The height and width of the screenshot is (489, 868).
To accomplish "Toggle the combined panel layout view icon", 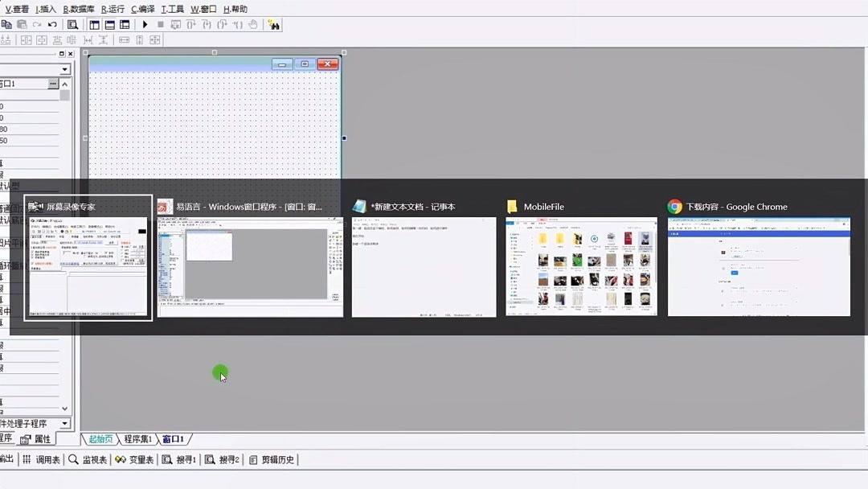I will 126,24.
